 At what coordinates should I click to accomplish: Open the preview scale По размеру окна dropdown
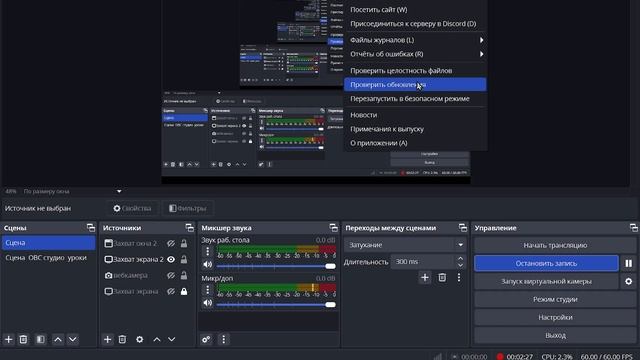(72, 191)
